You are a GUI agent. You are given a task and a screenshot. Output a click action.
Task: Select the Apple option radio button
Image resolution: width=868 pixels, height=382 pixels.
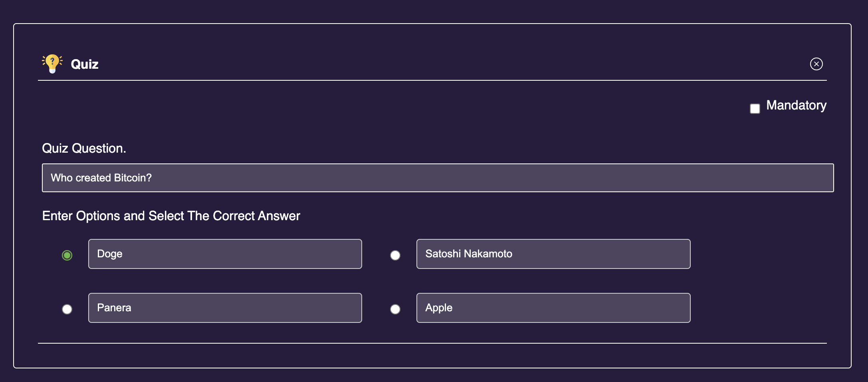395,309
